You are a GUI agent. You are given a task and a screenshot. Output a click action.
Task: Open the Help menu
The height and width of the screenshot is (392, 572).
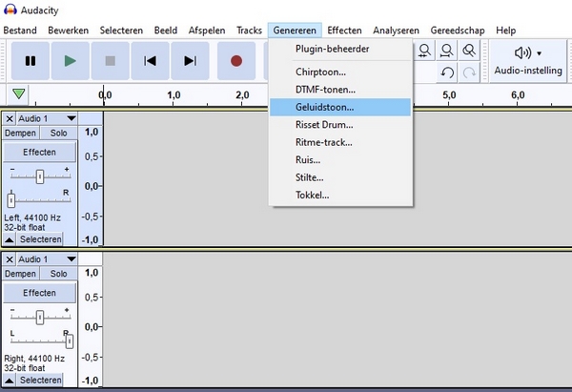(505, 31)
